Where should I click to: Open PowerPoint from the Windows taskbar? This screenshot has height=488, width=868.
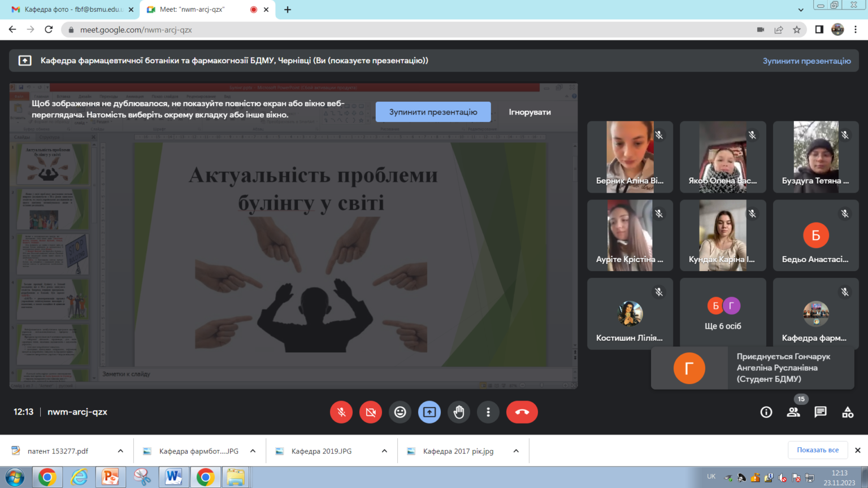point(110,477)
